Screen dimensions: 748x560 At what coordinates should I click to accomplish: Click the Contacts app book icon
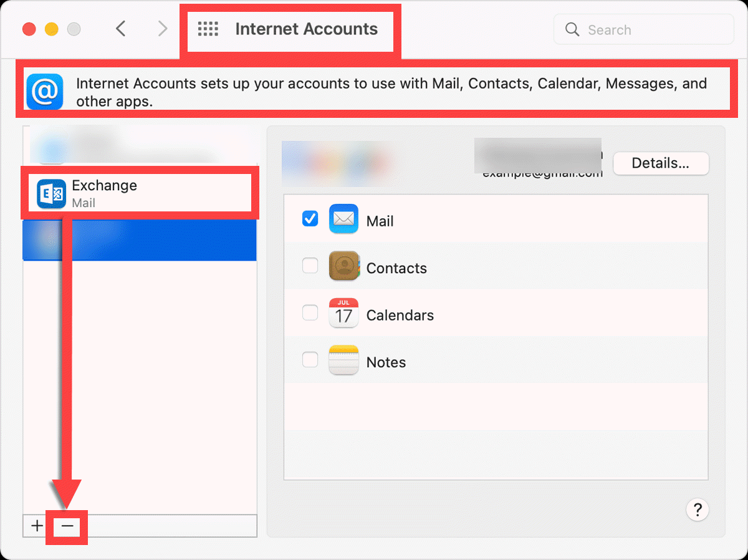343,266
